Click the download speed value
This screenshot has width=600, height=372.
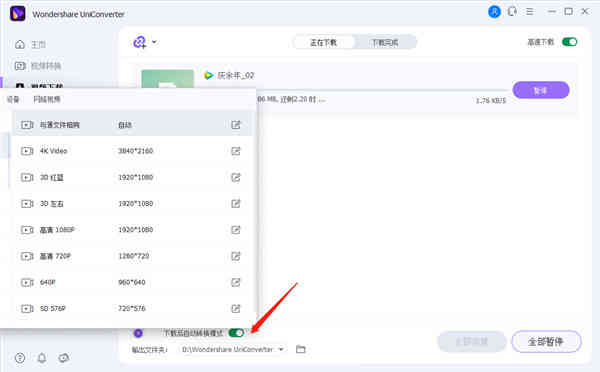pyautogui.click(x=491, y=101)
